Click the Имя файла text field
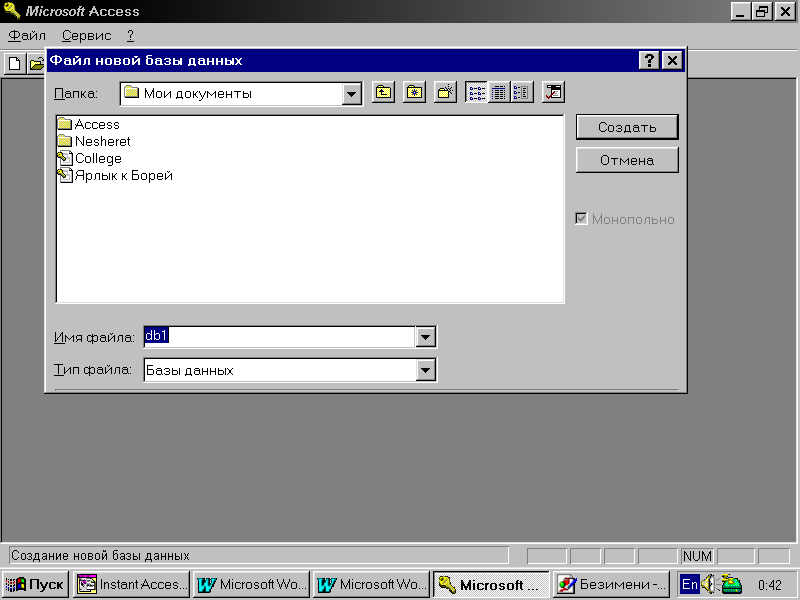 [x=279, y=337]
